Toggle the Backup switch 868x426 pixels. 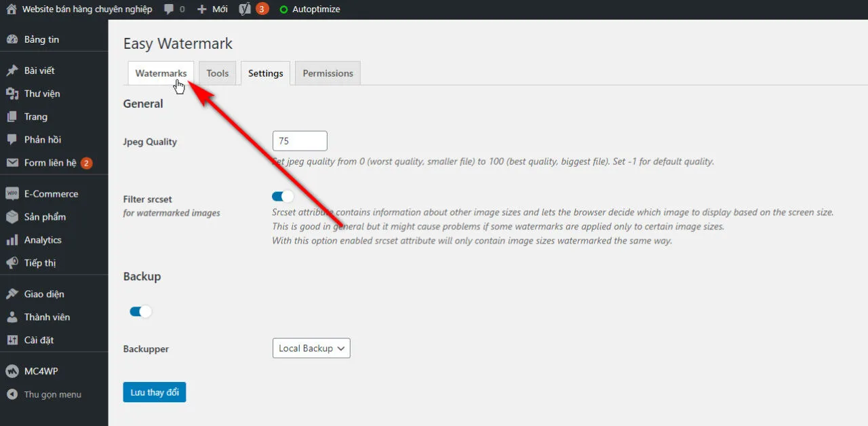(140, 312)
